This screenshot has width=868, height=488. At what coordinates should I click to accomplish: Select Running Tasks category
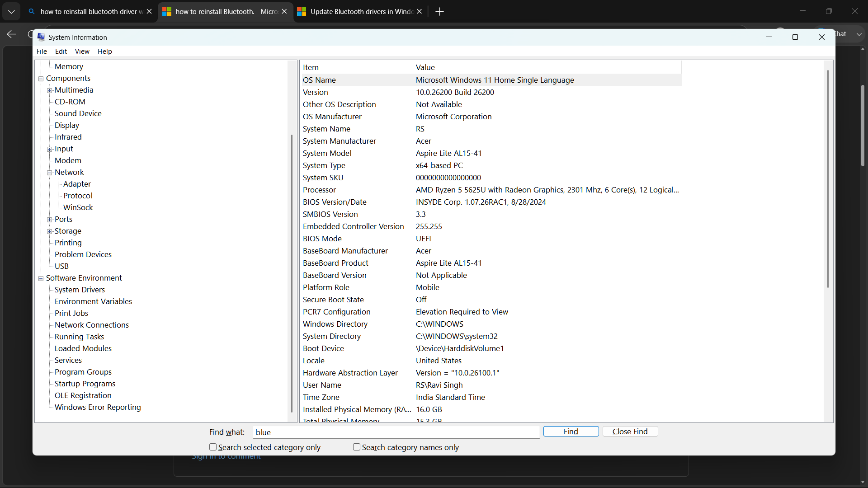[79, 337]
